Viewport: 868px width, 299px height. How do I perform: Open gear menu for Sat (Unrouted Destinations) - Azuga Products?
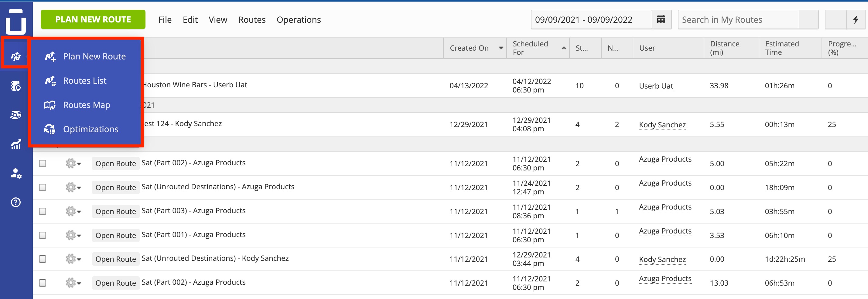pos(73,187)
